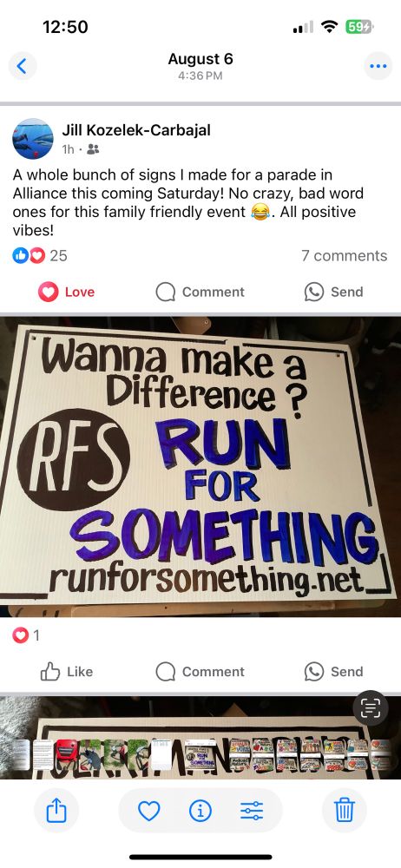The image size is (401, 868).
Task: Toggle the Love reaction on the post
Action: tap(67, 292)
